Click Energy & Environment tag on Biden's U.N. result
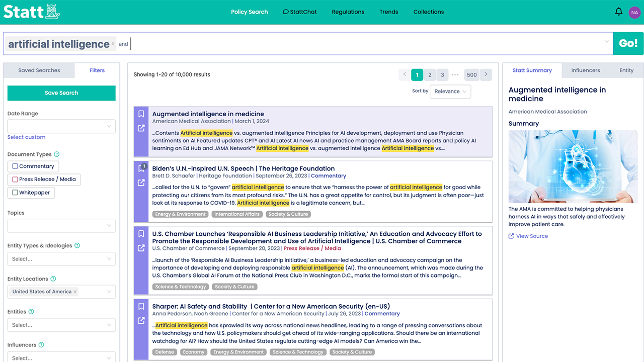 (x=181, y=214)
